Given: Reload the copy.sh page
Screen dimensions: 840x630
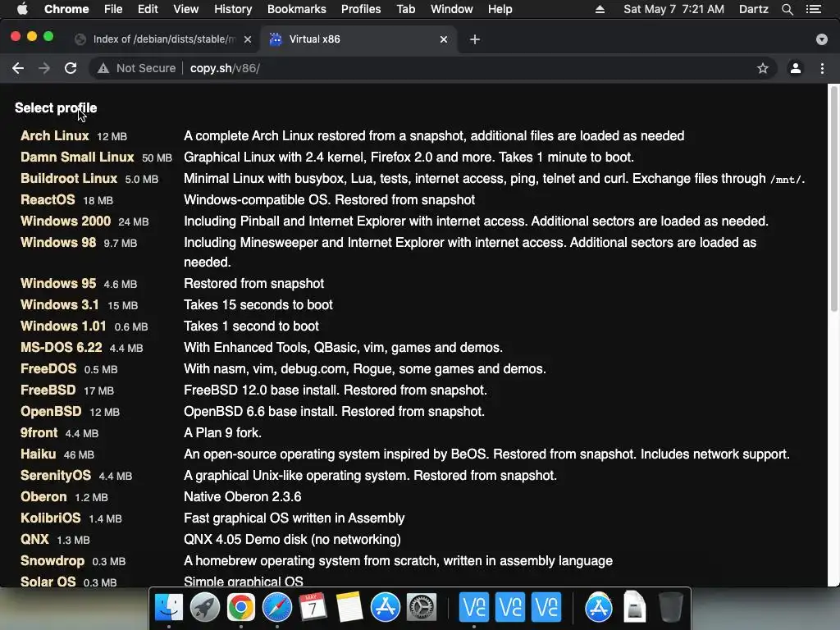Looking at the screenshot, I should click(x=71, y=68).
